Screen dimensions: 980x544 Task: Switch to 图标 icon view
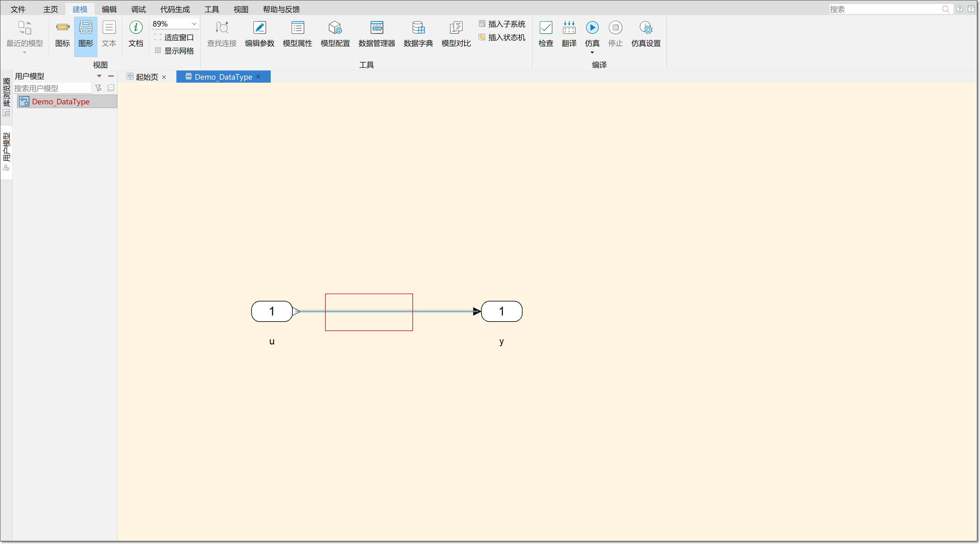pos(62,34)
